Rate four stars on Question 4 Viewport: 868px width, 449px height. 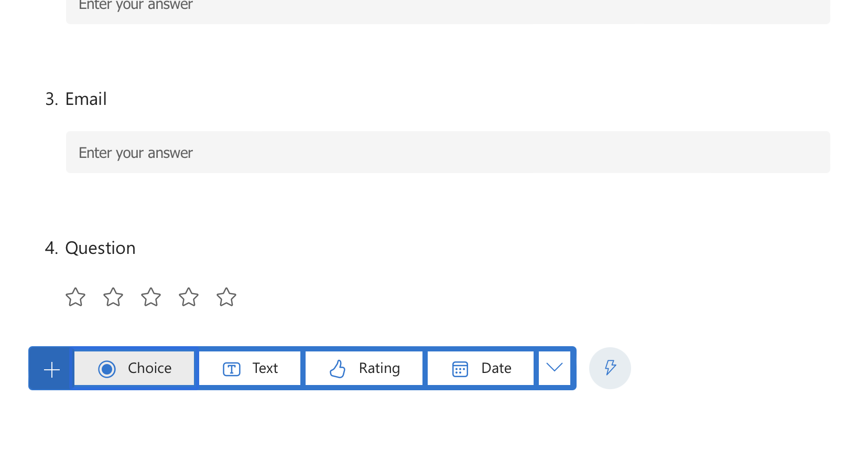(x=188, y=297)
